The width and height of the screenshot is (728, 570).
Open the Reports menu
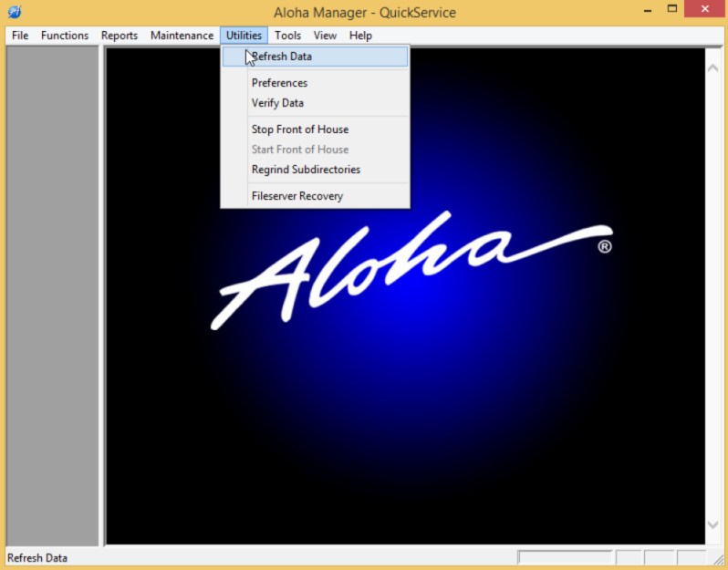pos(120,36)
